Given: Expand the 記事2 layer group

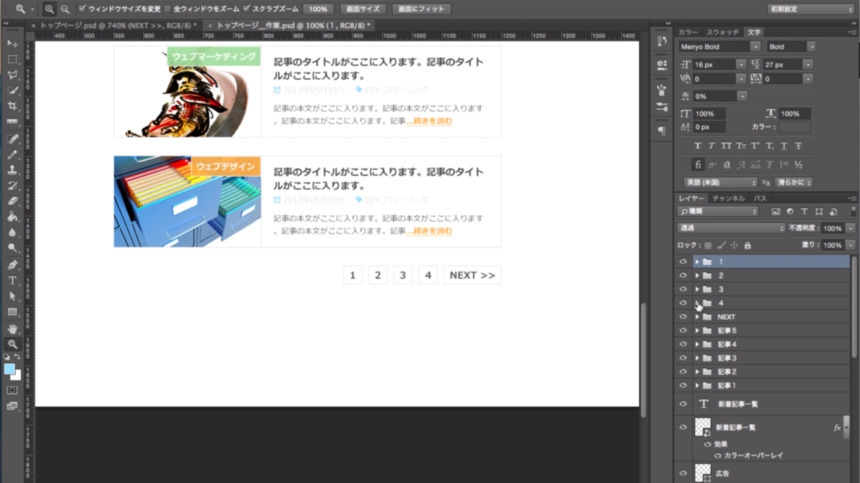Looking at the screenshot, I should click(697, 372).
